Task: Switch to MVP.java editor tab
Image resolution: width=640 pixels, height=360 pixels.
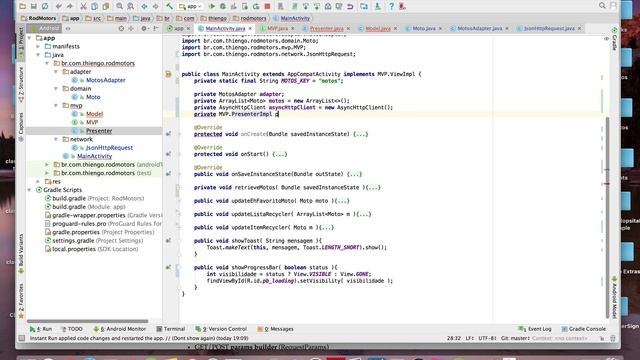Action: (x=277, y=29)
